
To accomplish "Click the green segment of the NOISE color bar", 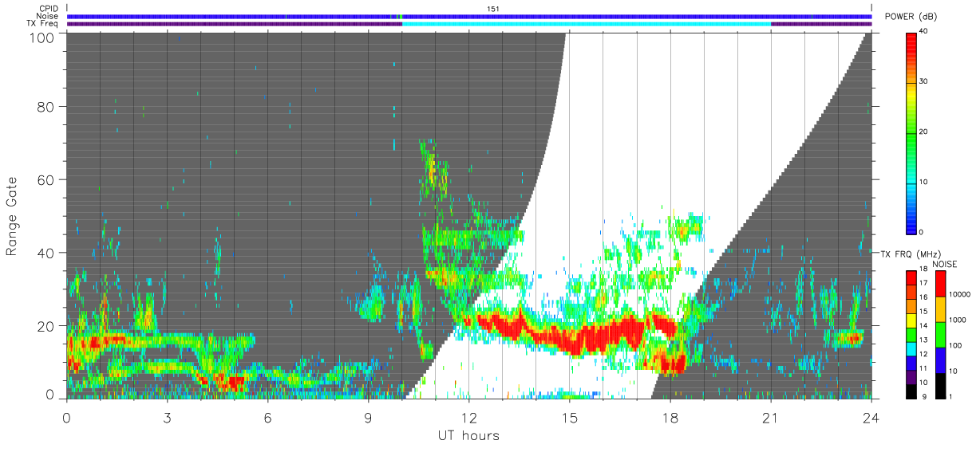I will click(942, 334).
